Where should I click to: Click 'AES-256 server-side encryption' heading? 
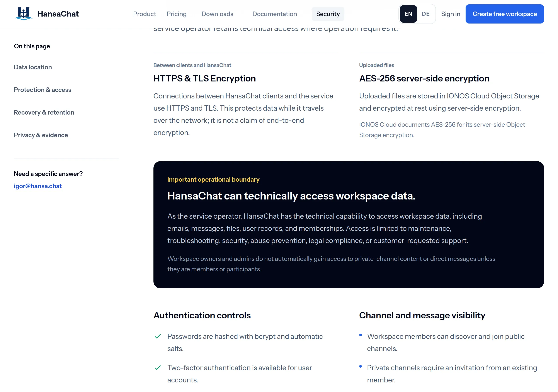pyautogui.click(x=424, y=78)
